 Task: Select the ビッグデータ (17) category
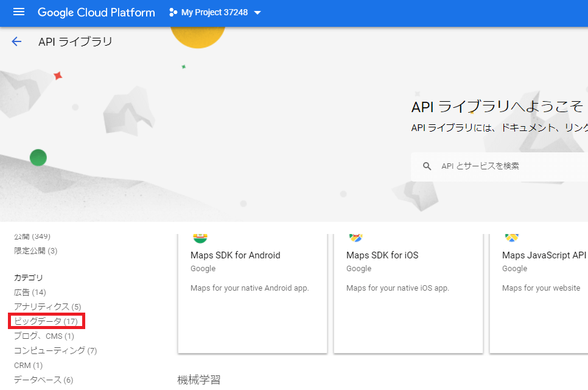(x=46, y=321)
